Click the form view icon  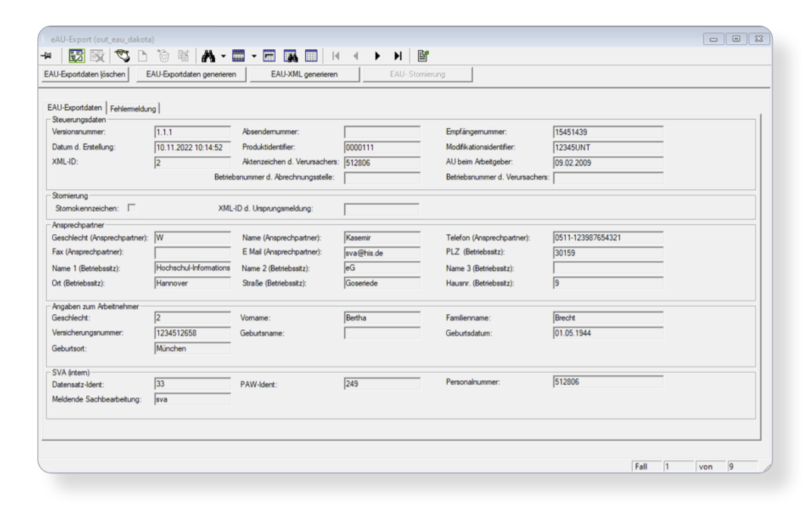tap(269, 56)
